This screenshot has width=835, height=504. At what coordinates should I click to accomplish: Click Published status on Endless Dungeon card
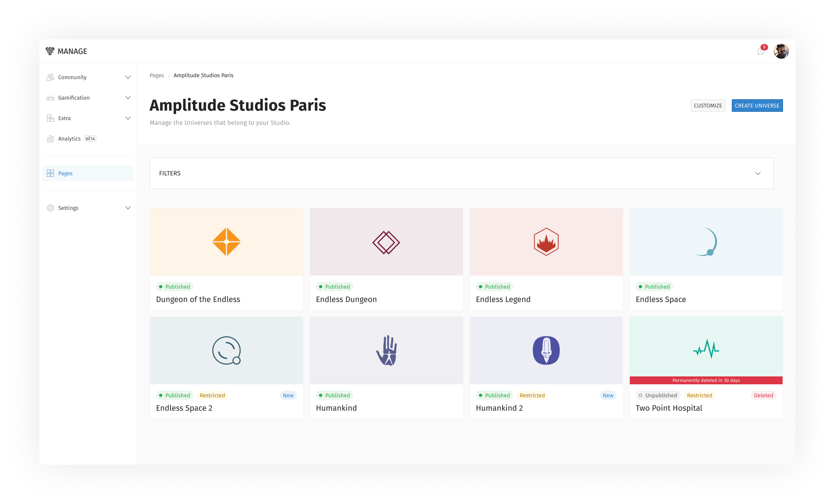click(x=334, y=287)
